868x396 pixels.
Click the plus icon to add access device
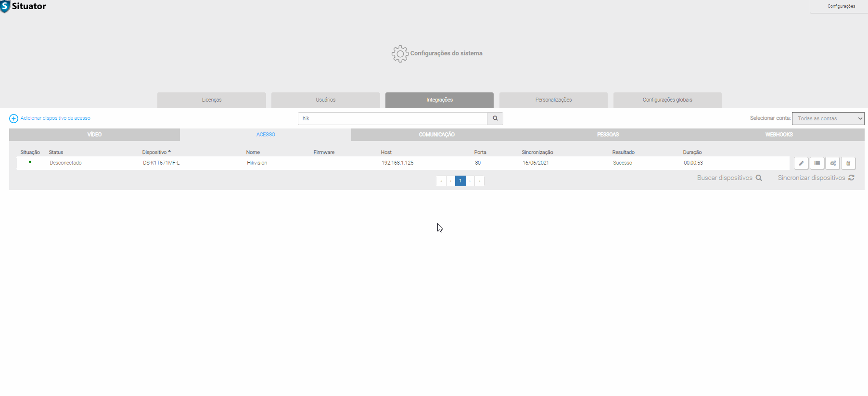(13, 118)
